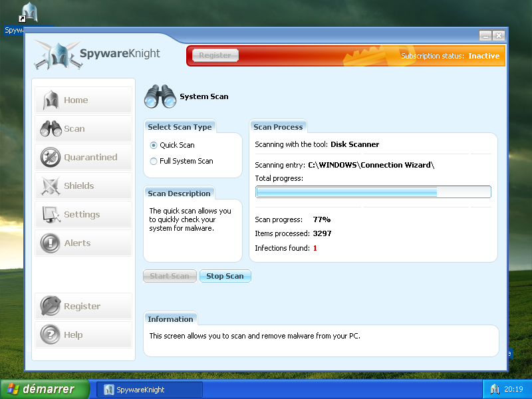This screenshot has height=399, width=532.
Task: Click the Register button in the red banner
Action: pos(215,55)
